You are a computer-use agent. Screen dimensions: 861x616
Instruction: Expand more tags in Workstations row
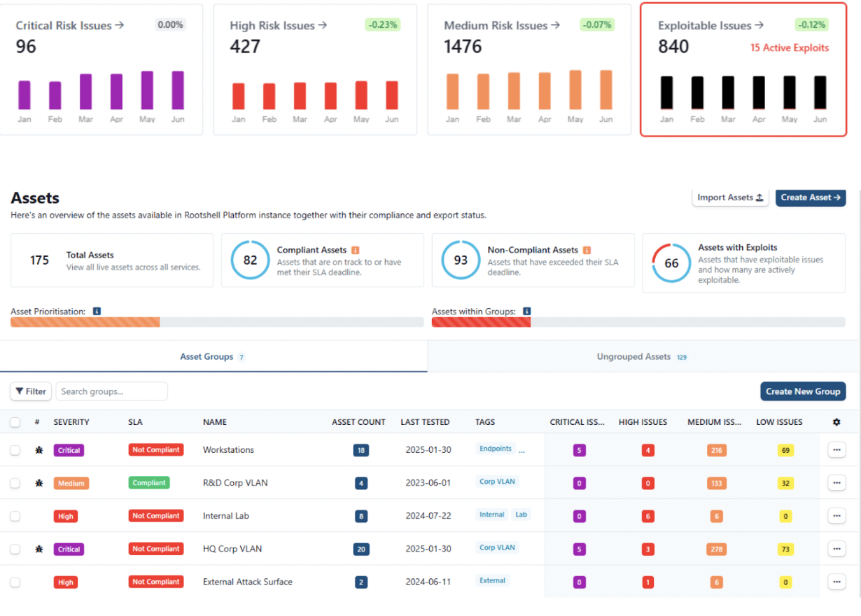tap(521, 450)
